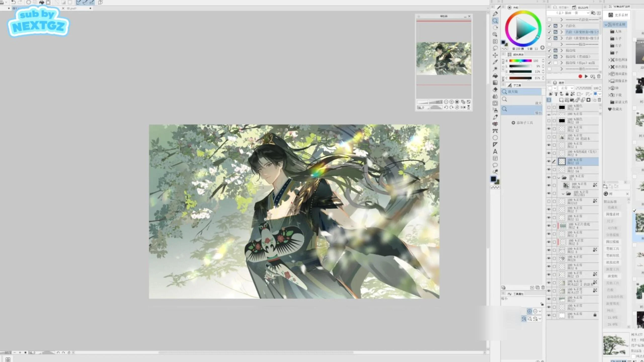Hide the 背景 layer eye icon
644x362 pixels.
tap(549, 315)
